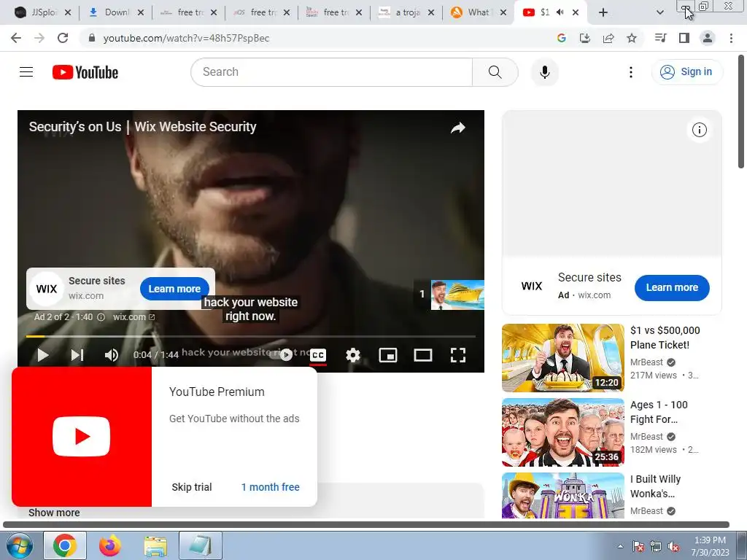Open the YouTube hamburger guide menu

tap(26, 72)
